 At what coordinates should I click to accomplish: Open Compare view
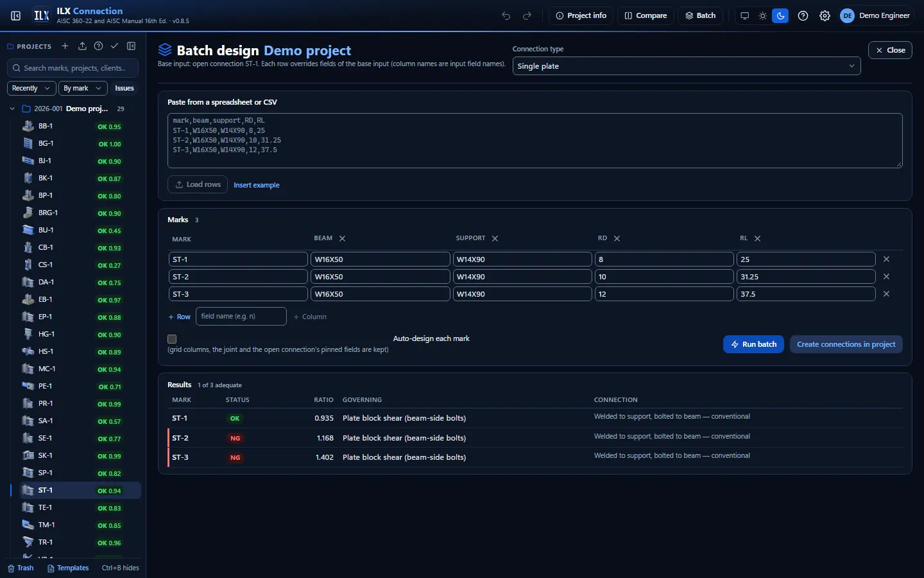(x=646, y=15)
